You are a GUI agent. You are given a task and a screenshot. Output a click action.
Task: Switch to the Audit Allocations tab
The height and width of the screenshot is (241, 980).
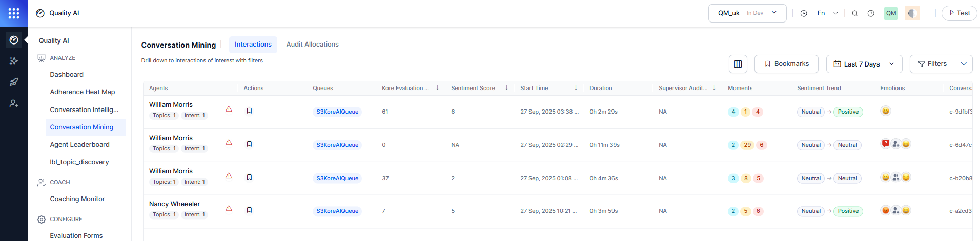tap(312, 45)
